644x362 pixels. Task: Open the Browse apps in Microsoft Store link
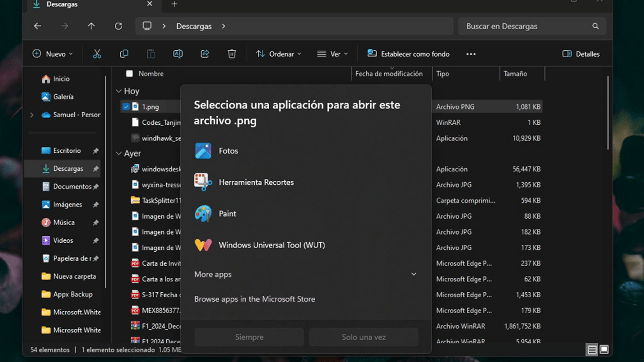point(254,299)
